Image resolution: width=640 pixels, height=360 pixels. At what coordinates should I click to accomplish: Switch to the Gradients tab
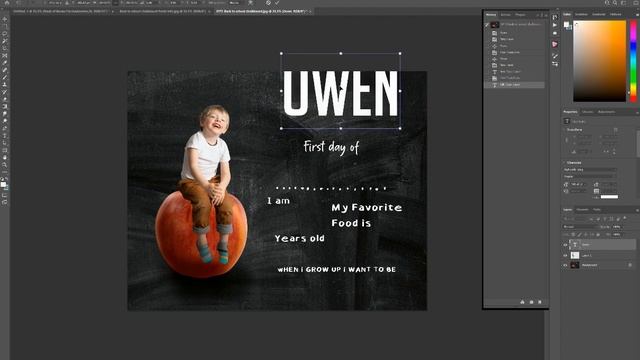click(599, 14)
